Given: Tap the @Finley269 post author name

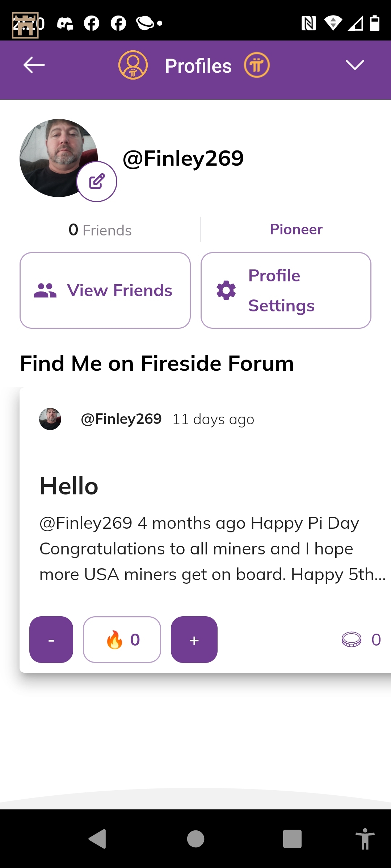Looking at the screenshot, I should point(121,419).
